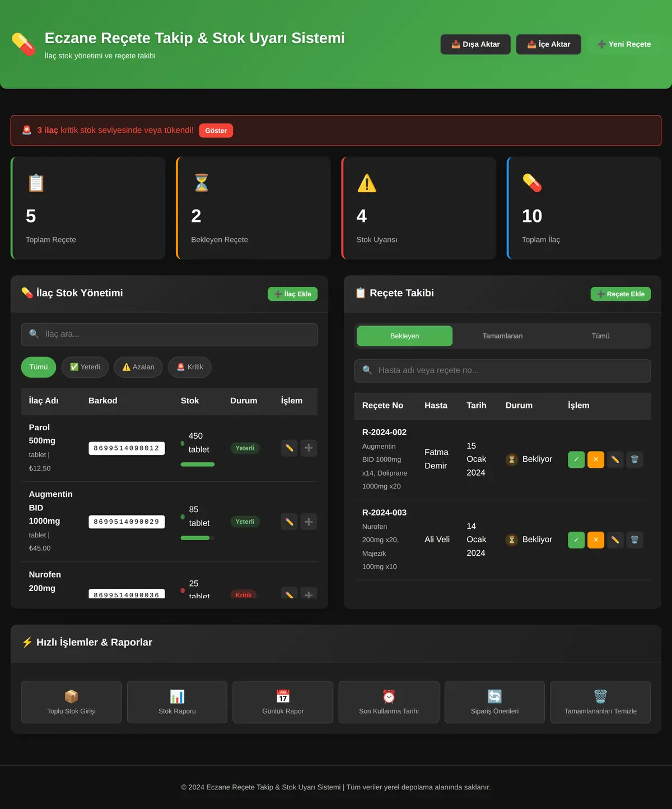The height and width of the screenshot is (809, 672).
Task: Open Toplu Stok Girişi quick action
Action: (71, 702)
